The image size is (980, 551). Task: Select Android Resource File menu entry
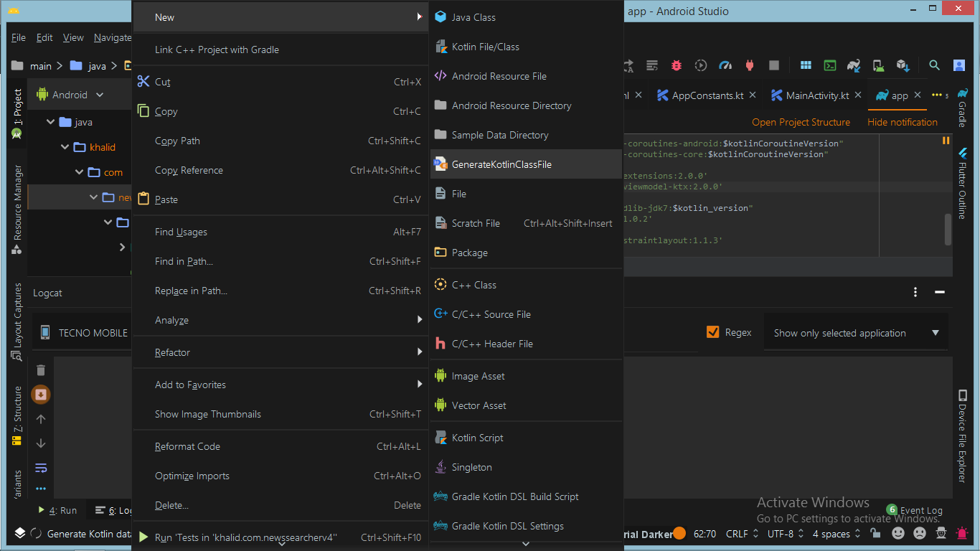pyautogui.click(x=526, y=76)
